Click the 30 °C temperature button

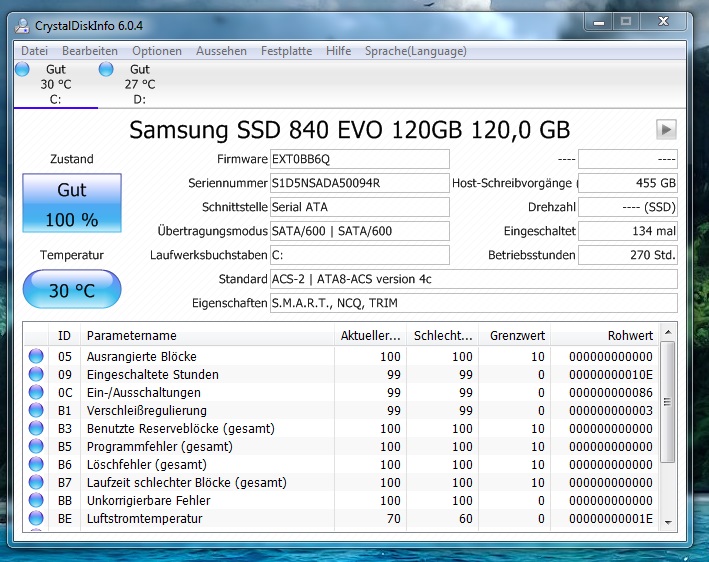(x=72, y=289)
